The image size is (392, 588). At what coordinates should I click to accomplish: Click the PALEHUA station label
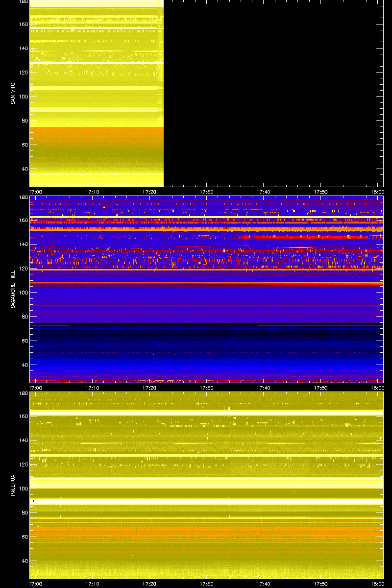coord(12,485)
